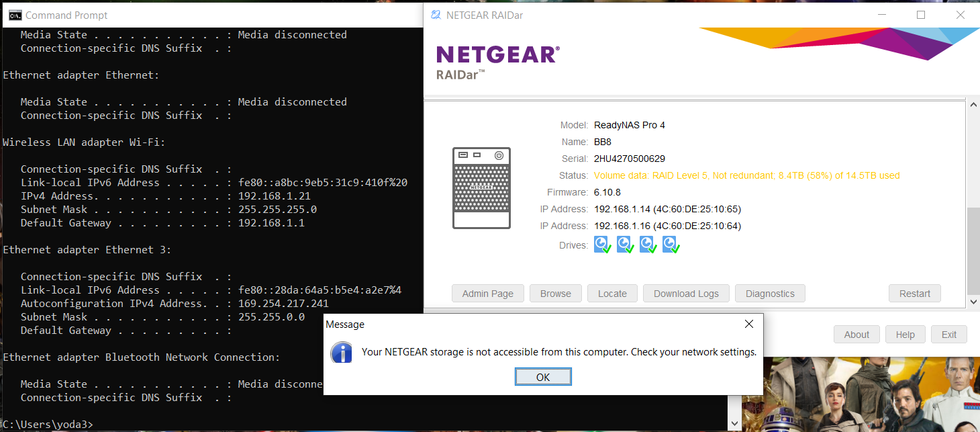Locate the ReadyNAS device
980x432 pixels.
(x=611, y=293)
